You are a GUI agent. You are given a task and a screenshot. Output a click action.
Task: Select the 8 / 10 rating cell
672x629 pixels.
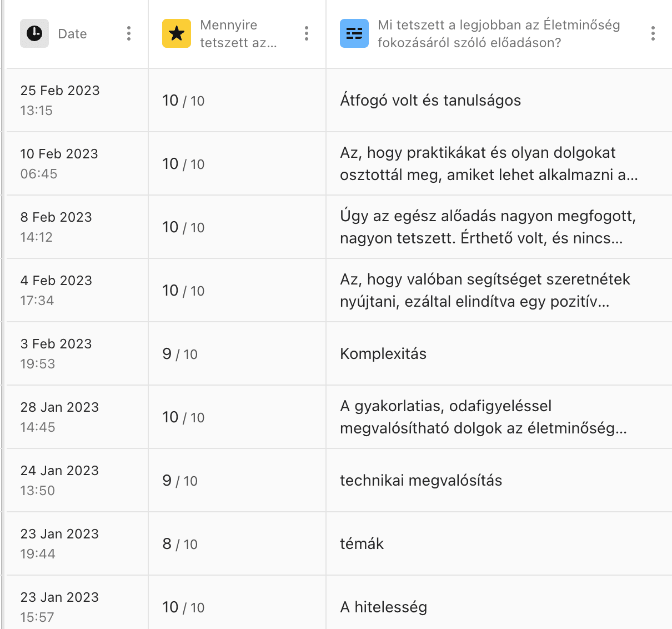[x=237, y=544]
